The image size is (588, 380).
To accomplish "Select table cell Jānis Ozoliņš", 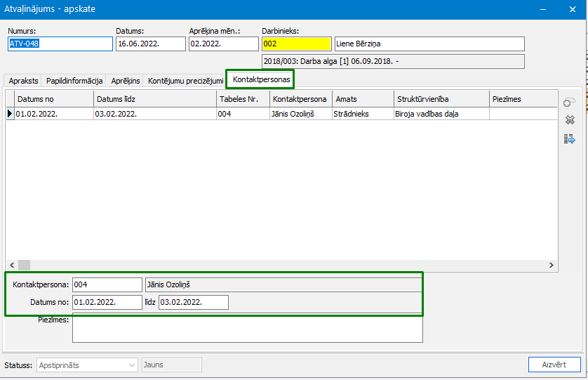I will pos(301,114).
